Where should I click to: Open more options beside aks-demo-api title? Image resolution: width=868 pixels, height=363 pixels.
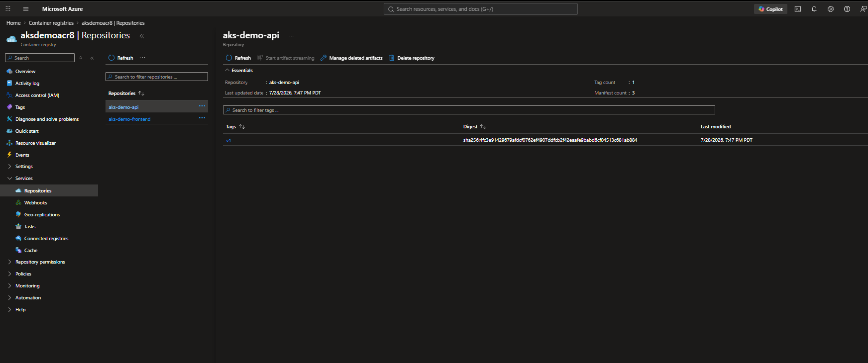tap(291, 36)
